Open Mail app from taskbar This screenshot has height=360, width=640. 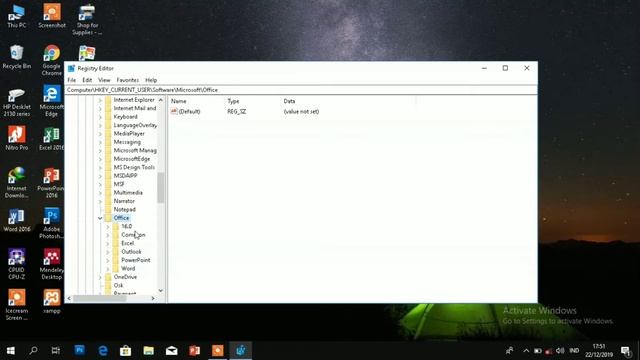coord(171,350)
